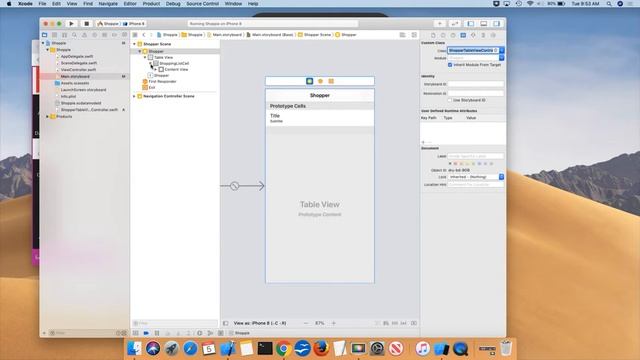Show the Identity inspector tab

coord(463,36)
